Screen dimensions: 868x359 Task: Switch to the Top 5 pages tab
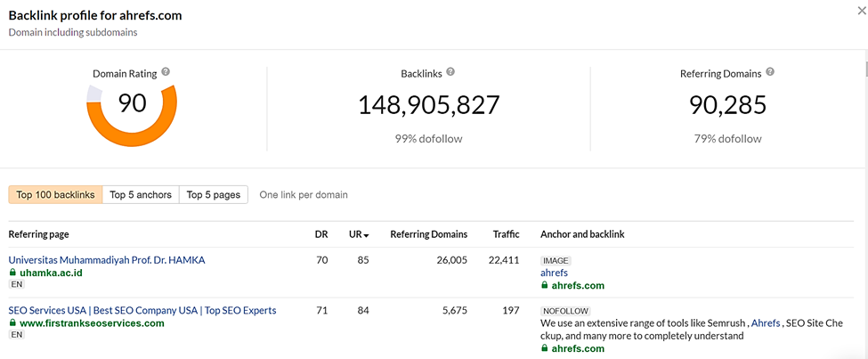(213, 194)
